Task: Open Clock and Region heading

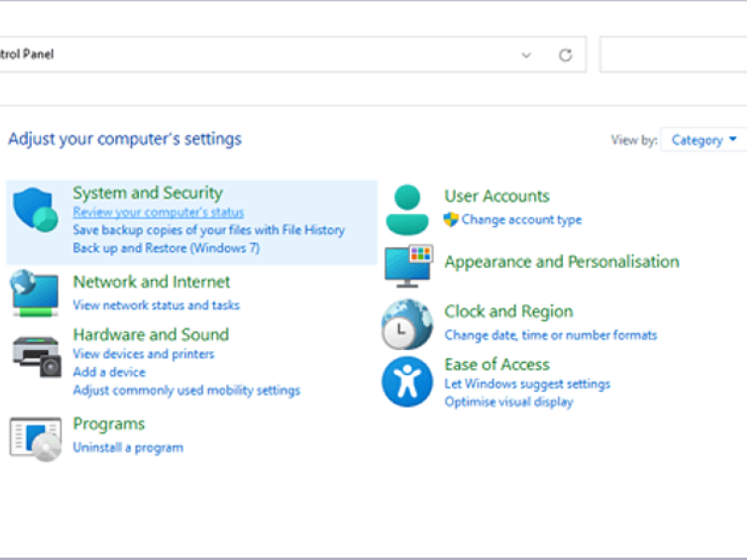Action: click(x=508, y=312)
